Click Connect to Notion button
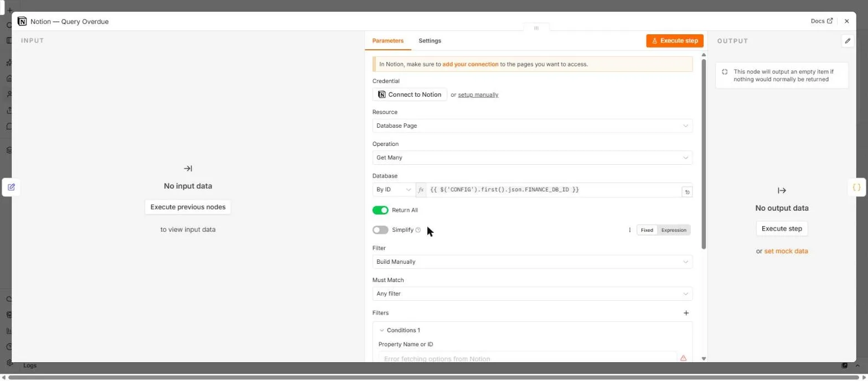The width and height of the screenshot is (868, 381). coord(410,95)
